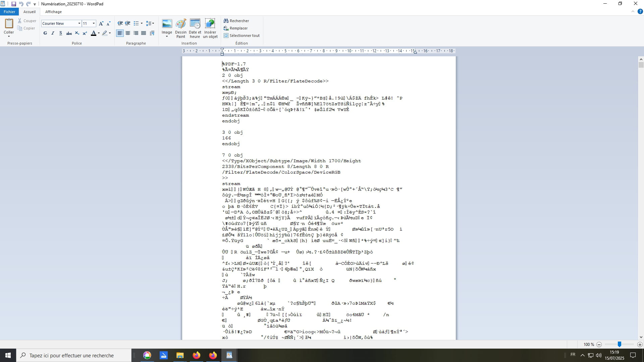Insert a Dessin Paint drawing
The image size is (644, 362).
181,28
